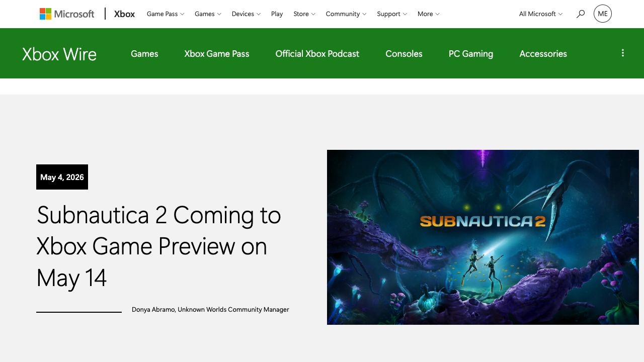Expand the Support dropdown
644x362 pixels.
point(392,14)
